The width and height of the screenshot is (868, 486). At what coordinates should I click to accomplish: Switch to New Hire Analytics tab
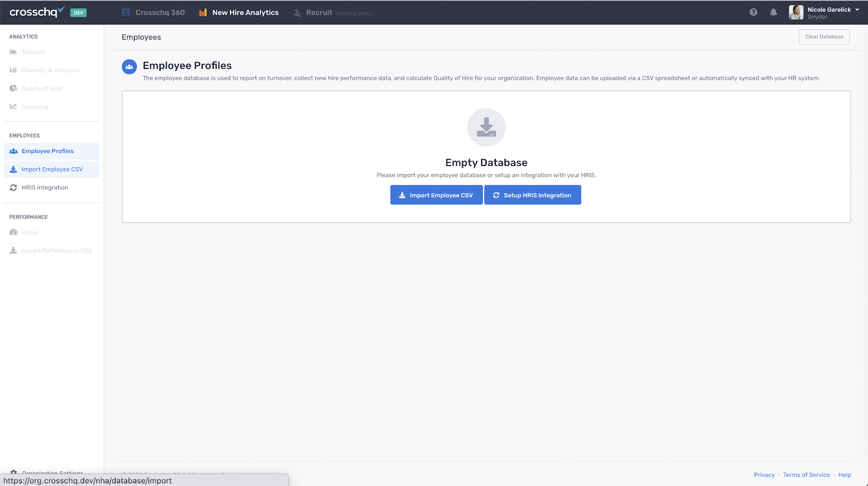click(239, 12)
